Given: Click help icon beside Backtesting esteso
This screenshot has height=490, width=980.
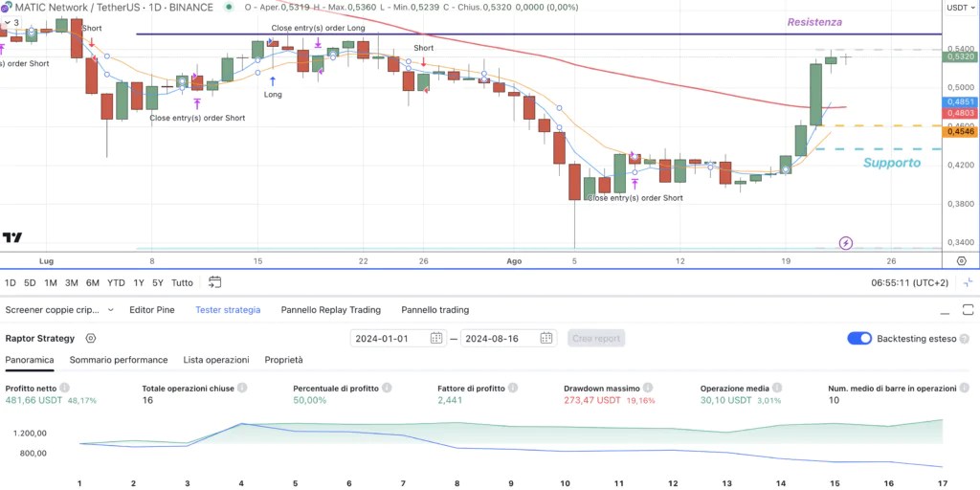Looking at the screenshot, I should 965,338.
